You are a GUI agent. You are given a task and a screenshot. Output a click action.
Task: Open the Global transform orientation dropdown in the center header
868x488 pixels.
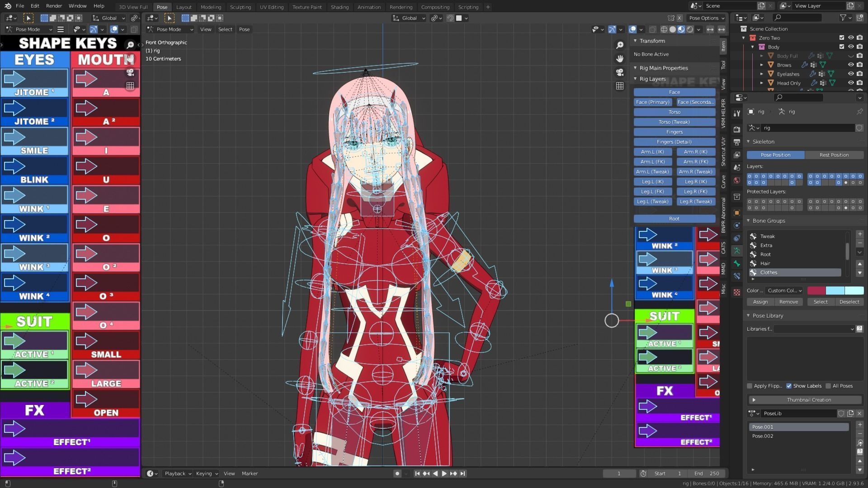pyautogui.click(x=409, y=18)
